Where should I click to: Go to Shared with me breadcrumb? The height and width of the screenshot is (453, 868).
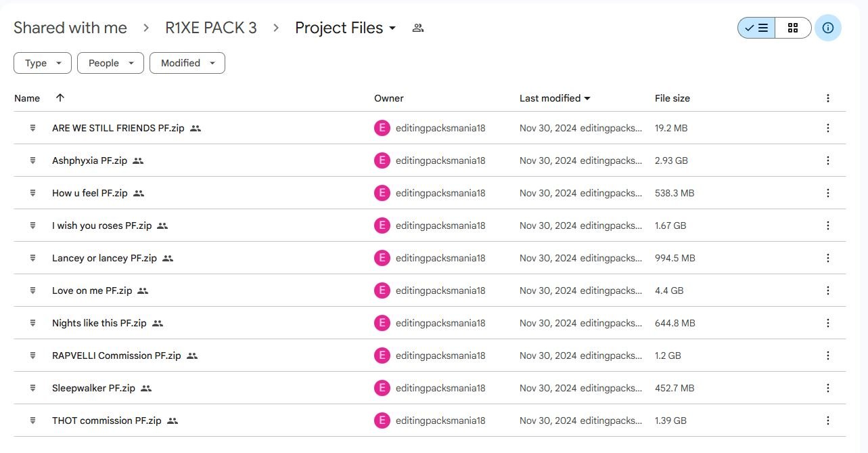click(70, 28)
